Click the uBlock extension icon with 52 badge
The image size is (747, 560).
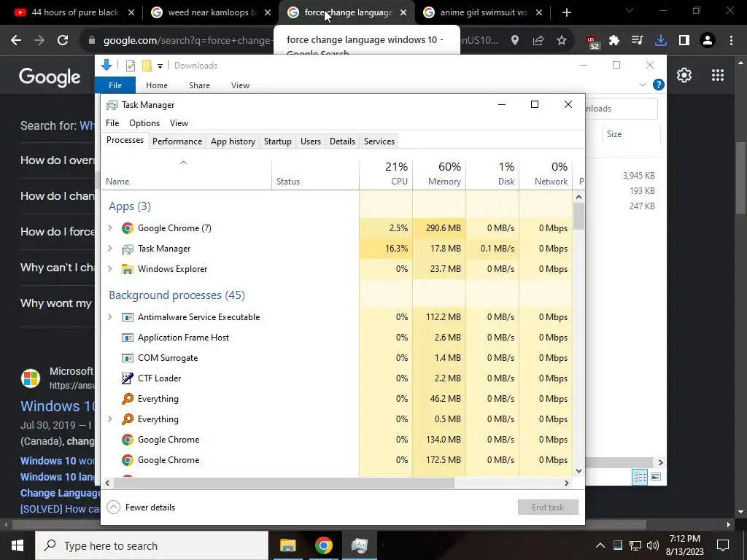coord(592,42)
